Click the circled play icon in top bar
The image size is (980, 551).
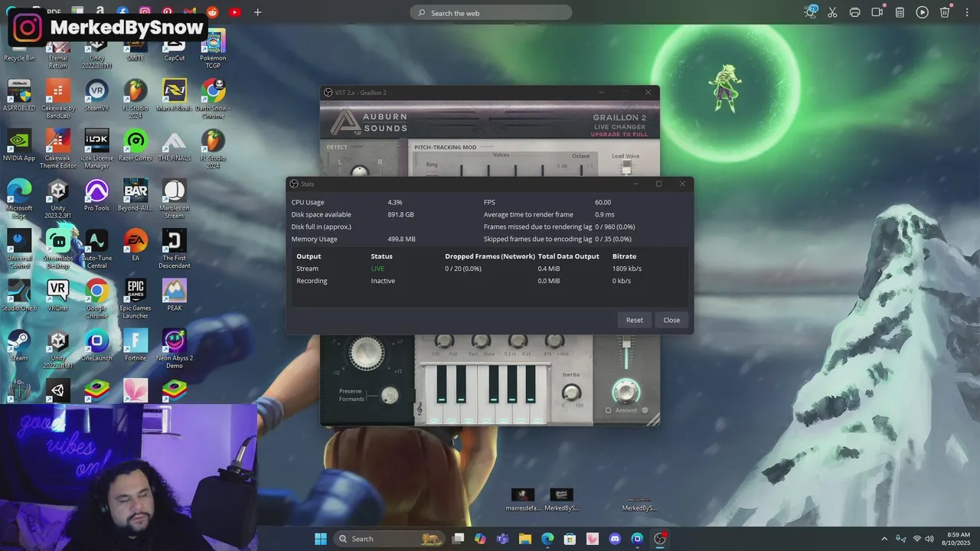[x=923, y=12]
